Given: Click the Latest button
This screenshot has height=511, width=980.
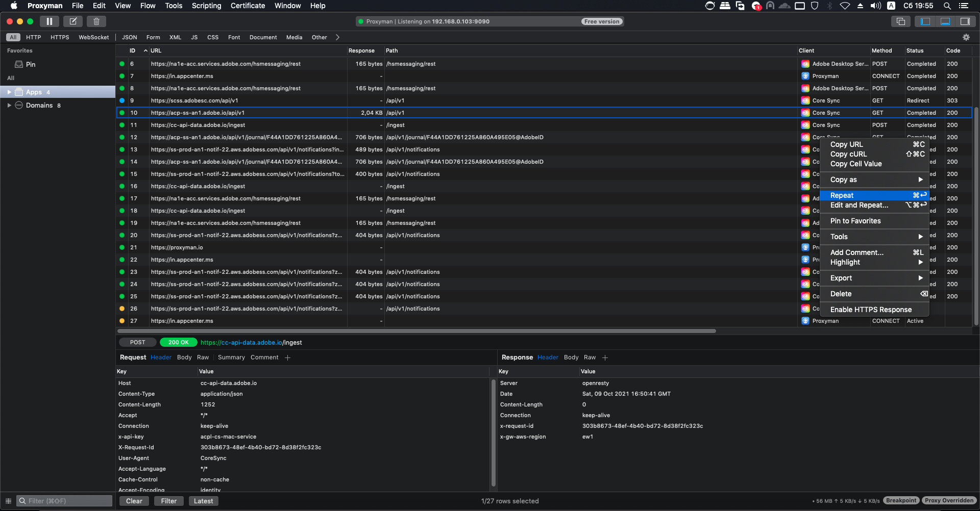Looking at the screenshot, I should click(x=204, y=501).
